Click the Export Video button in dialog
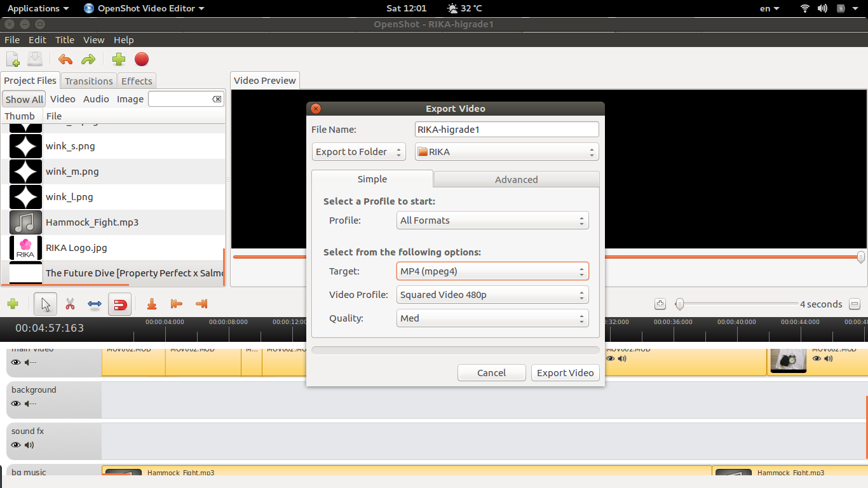Image resolution: width=868 pixels, height=488 pixels. coord(565,373)
